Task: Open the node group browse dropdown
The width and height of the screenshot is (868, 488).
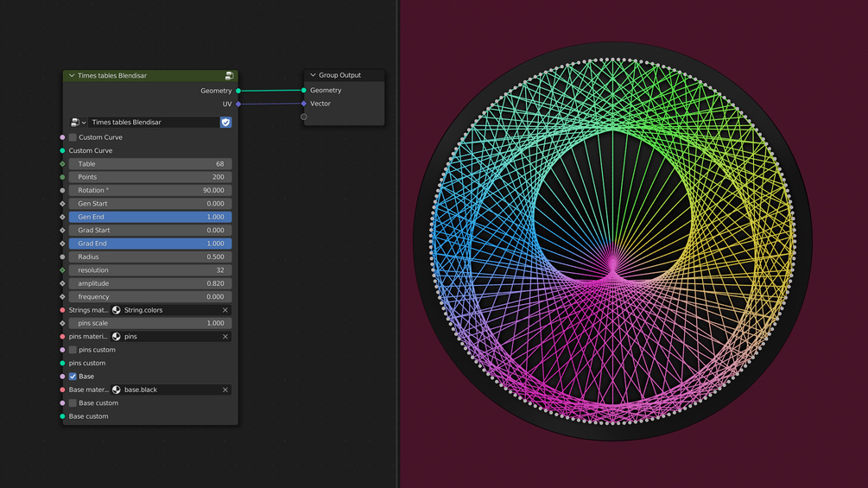Action: coord(78,123)
